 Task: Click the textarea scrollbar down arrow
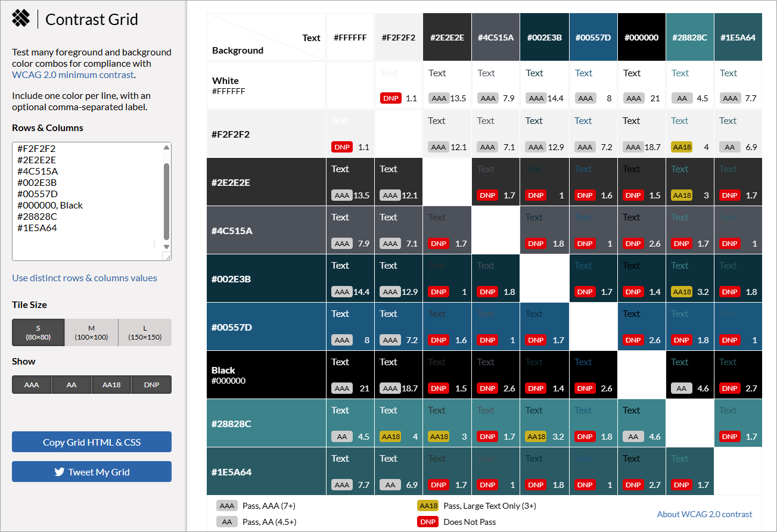[x=166, y=247]
